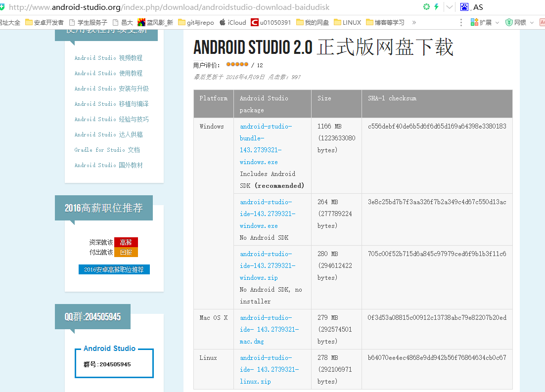Click the Android Studio 群号 QQ group box
This screenshot has width=545, height=392.
coord(114,361)
